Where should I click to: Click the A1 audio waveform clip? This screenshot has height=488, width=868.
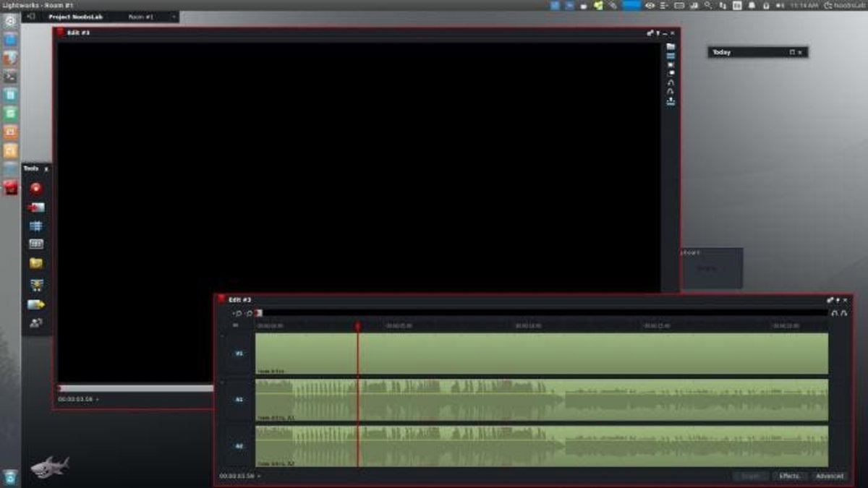pyautogui.click(x=542, y=400)
